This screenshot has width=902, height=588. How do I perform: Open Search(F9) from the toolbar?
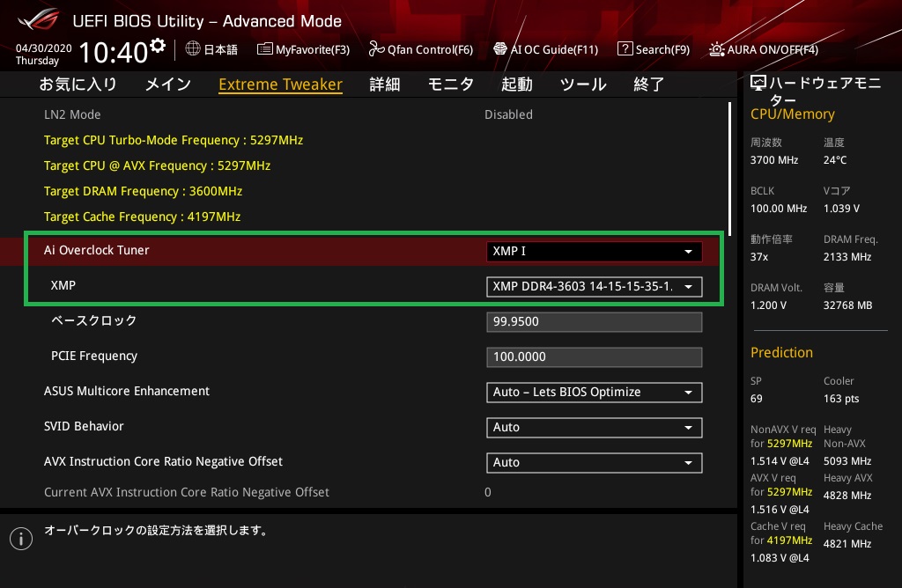tap(654, 49)
